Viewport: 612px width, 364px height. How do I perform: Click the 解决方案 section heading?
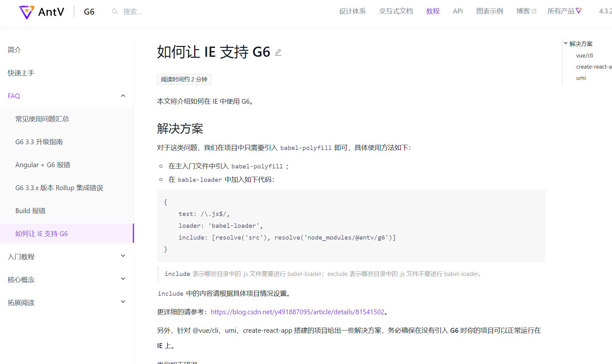[x=180, y=128]
